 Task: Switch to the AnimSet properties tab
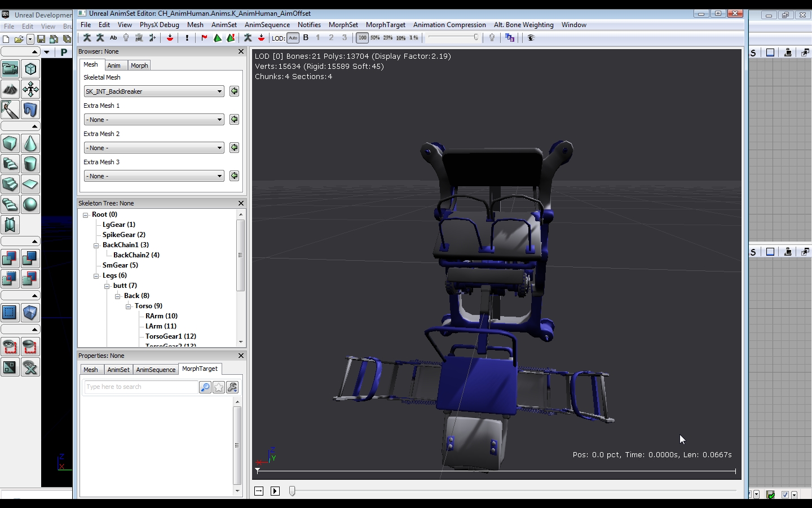point(118,370)
